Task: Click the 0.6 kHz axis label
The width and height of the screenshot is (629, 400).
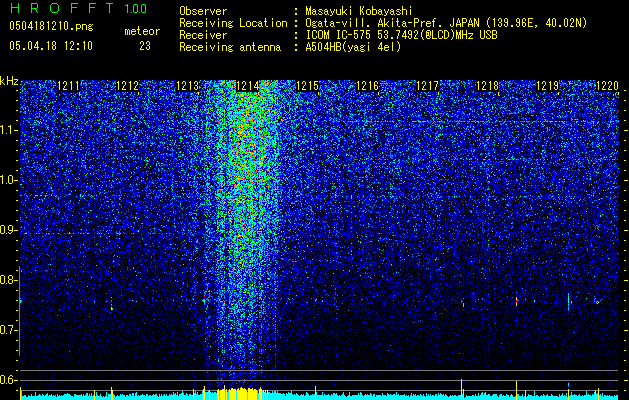Action: [x=9, y=380]
